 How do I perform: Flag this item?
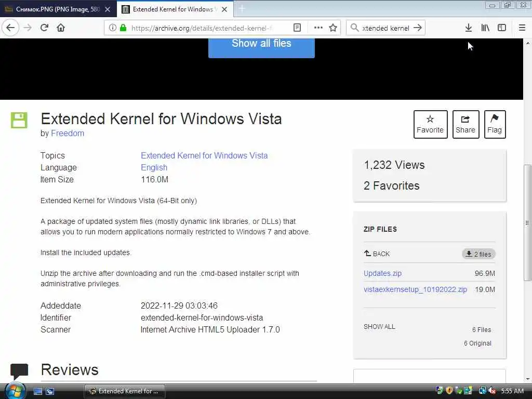click(495, 124)
